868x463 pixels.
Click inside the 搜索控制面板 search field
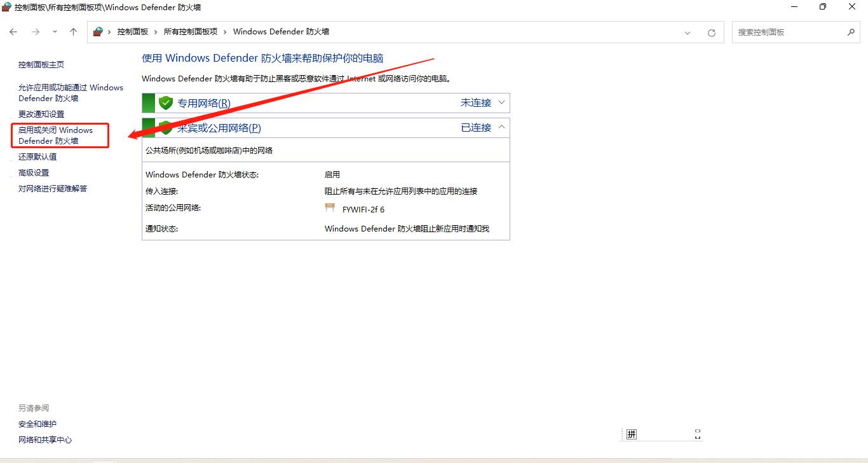[788, 32]
